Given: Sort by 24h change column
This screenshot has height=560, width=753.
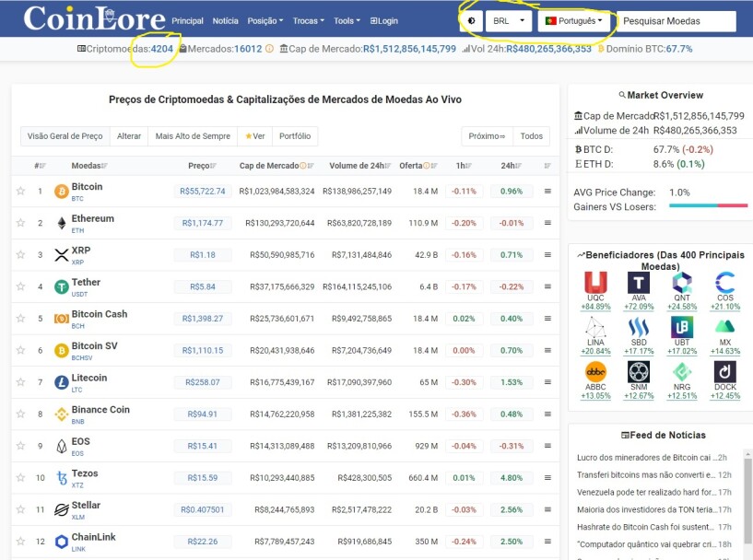Looking at the screenshot, I should (511, 166).
